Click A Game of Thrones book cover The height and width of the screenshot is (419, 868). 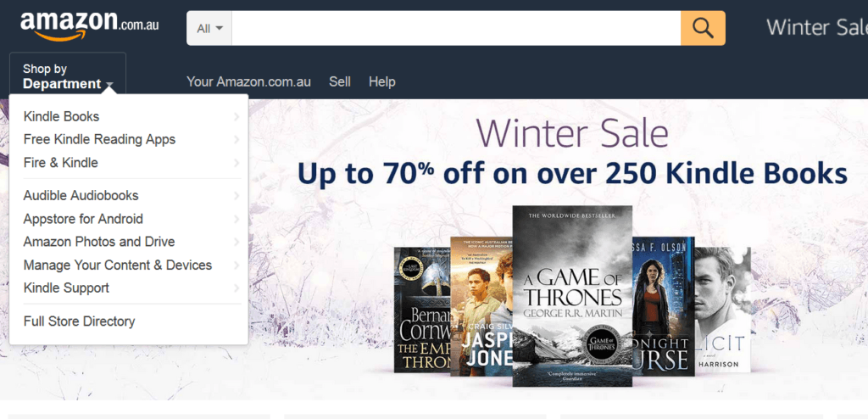coord(572,296)
